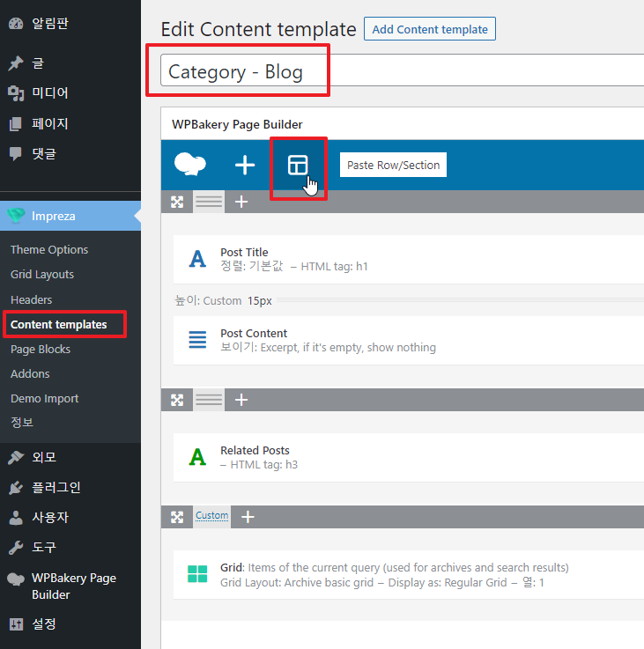Click the Impreza diamond icon
The width and height of the screenshot is (644, 649).
click(x=16, y=216)
